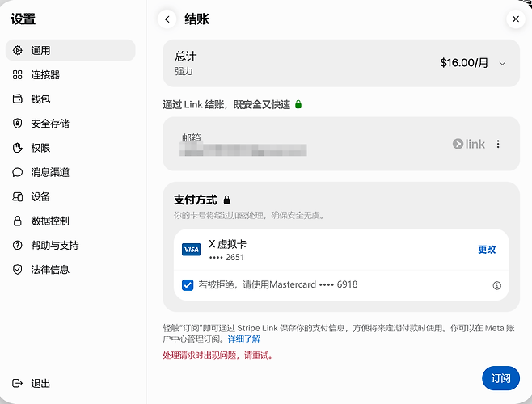Expand the 总计 $16.00/月 chevron
This screenshot has height=404, width=532.
pyautogui.click(x=502, y=64)
